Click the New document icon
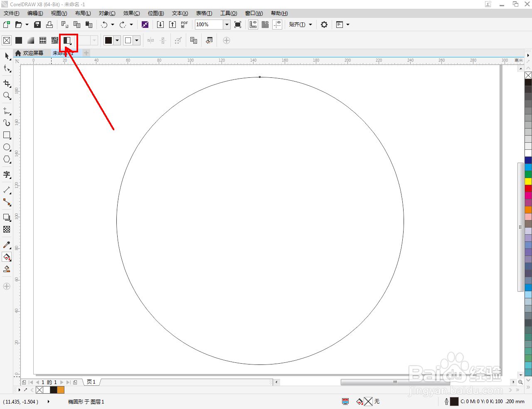Viewport: 532px width, 409px height. click(7, 25)
